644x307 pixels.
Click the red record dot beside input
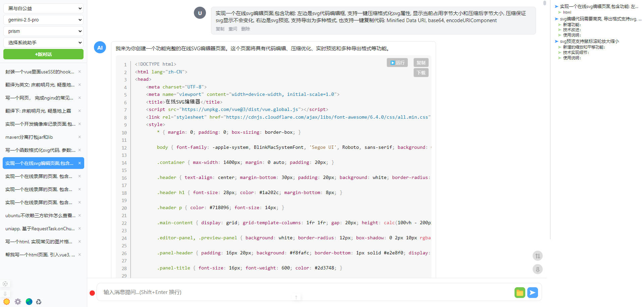92,293
